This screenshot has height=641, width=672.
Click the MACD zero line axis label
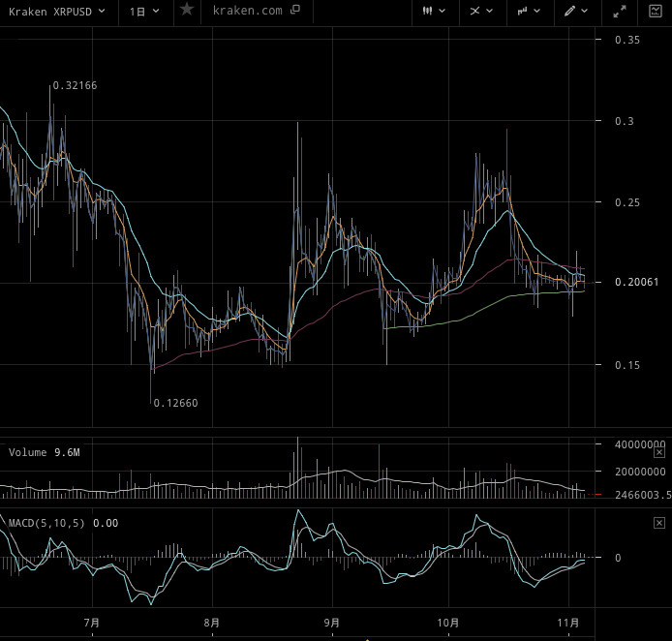pyautogui.click(x=618, y=558)
